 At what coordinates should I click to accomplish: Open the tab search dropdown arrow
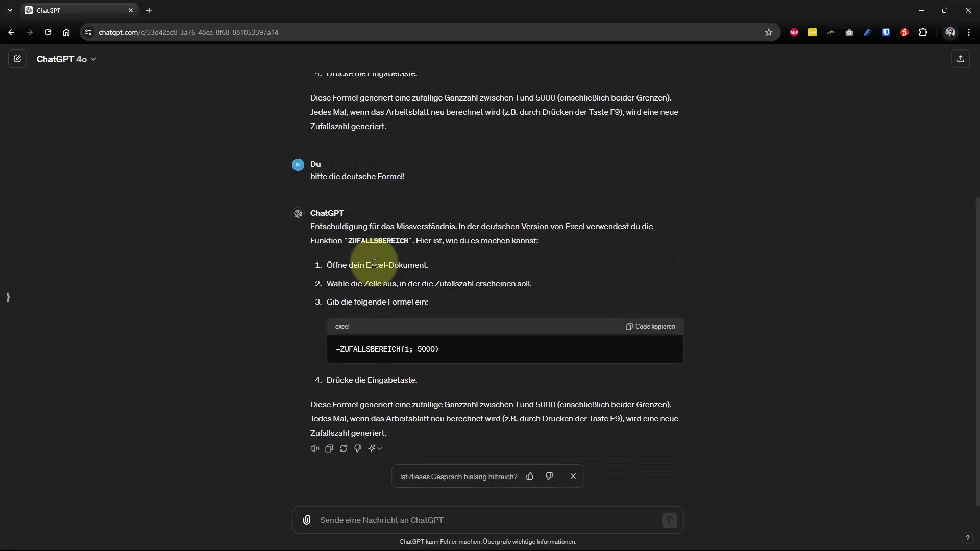10,10
